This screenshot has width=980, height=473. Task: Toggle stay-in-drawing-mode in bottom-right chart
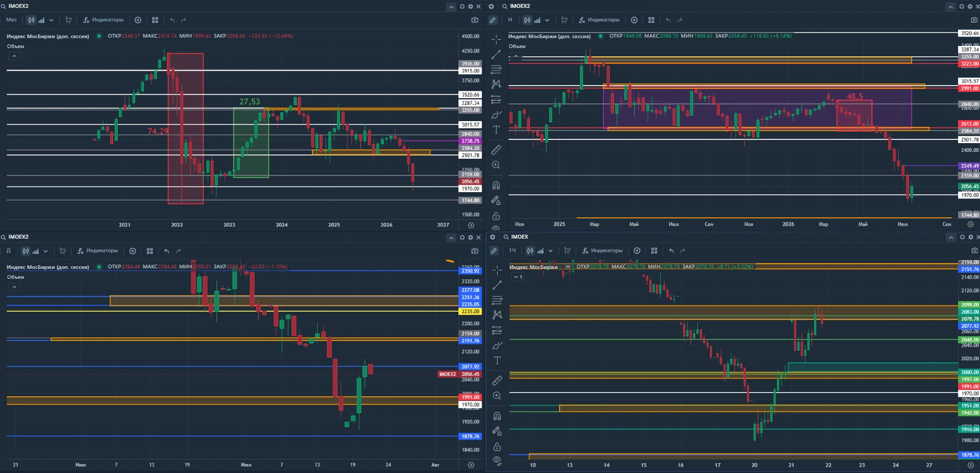click(497, 431)
